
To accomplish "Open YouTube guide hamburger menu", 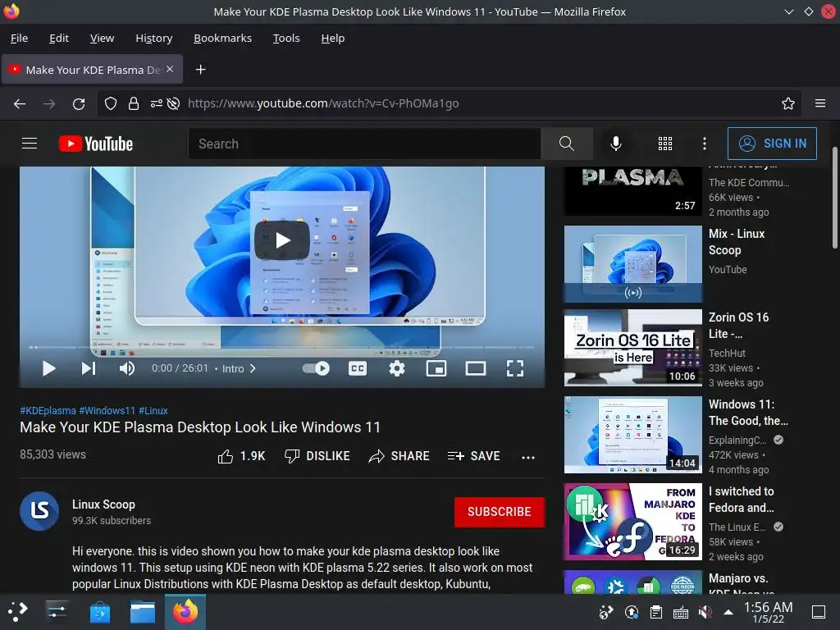I will (30, 144).
